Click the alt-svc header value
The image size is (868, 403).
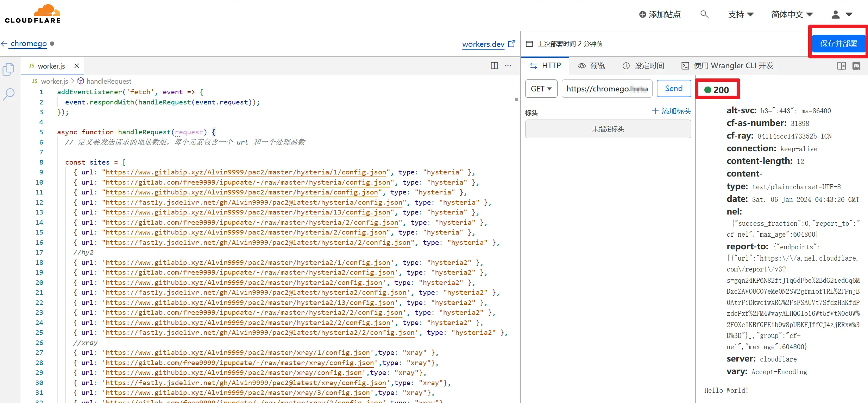[x=795, y=111]
